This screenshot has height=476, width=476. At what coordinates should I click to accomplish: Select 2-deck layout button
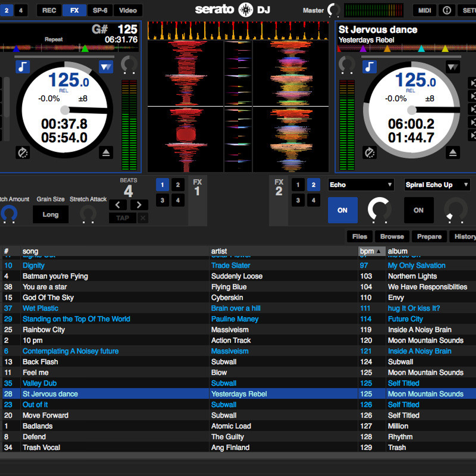7,10
